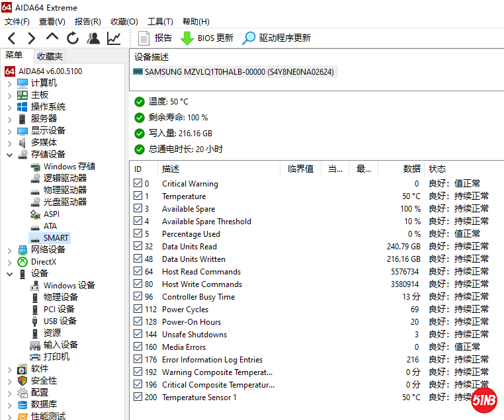Click the 数据 column header
504x420 pixels.
[x=411, y=169]
